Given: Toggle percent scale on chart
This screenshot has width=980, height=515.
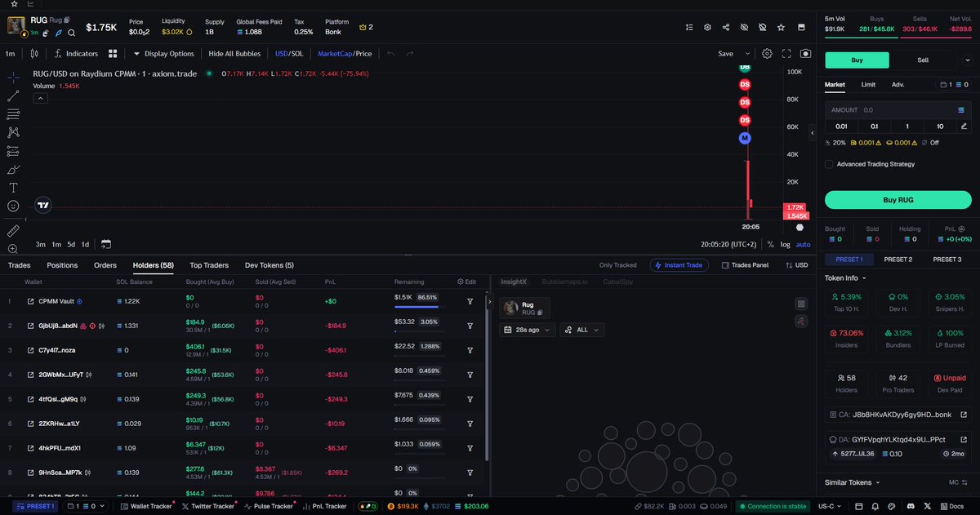Looking at the screenshot, I should (x=770, y=244).
